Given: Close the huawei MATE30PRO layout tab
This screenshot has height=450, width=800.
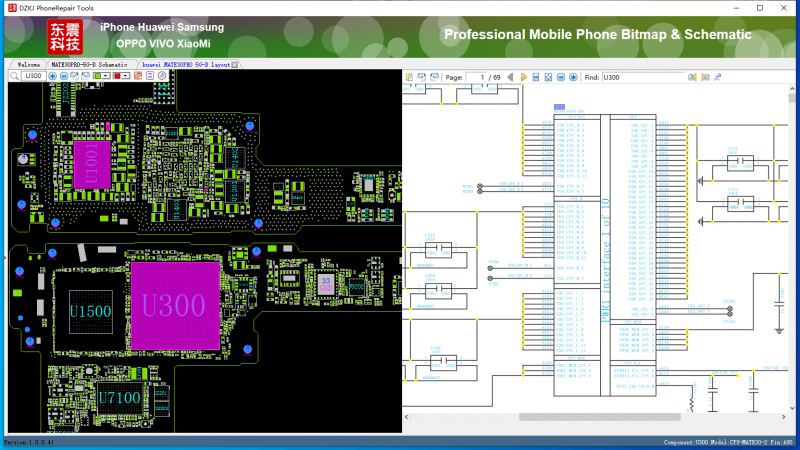Looking at the screenshot, I should pos(235,65).
